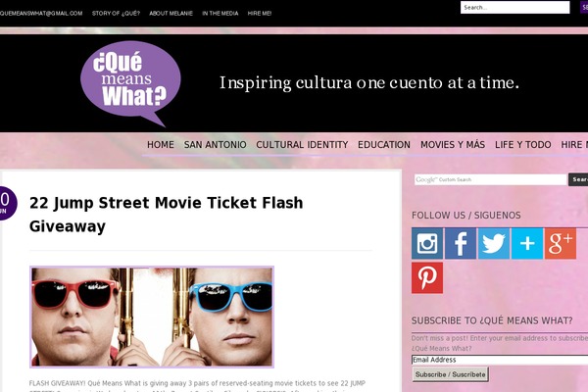Open the SAN ANTONIO menu item
Image resolution: width=588 pixels, height=392 pixels.
coord(216,145)
